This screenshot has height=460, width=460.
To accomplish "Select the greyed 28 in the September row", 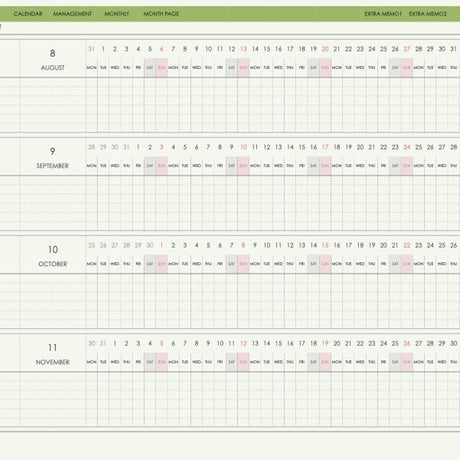I will [91, 147].
